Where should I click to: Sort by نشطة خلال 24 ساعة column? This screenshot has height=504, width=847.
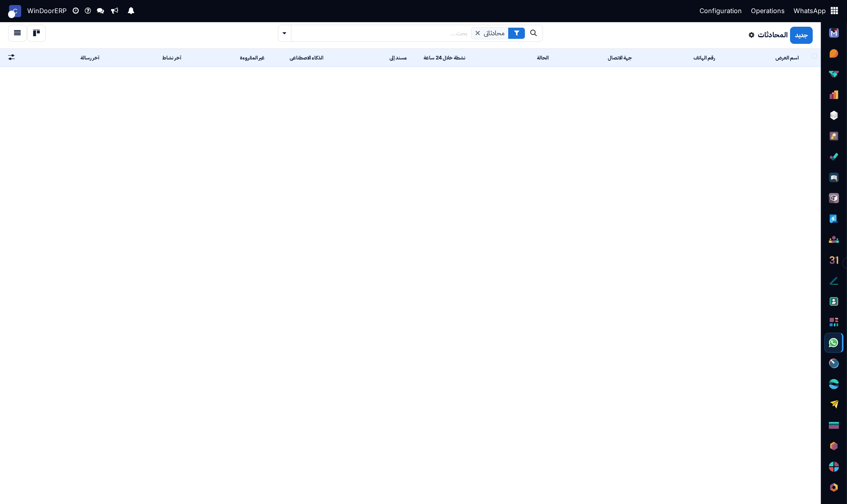coord(444,58)
